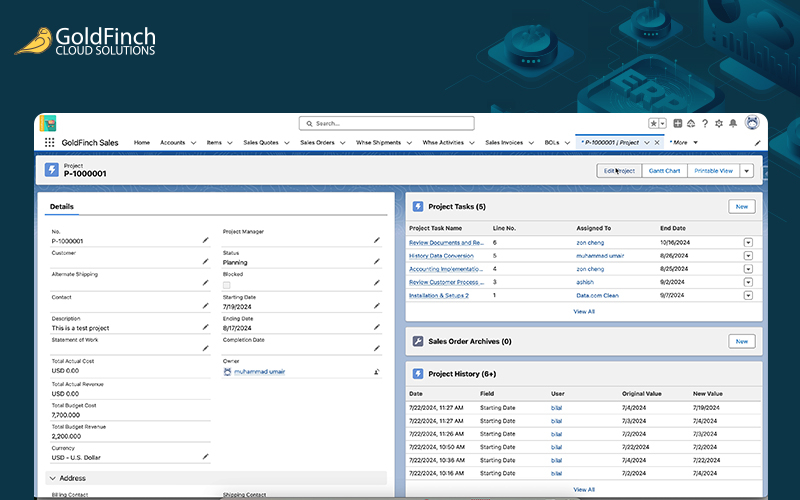800x500 pixels.
Task: Open row menu for Review Documents task
Action: pos(748,243)
